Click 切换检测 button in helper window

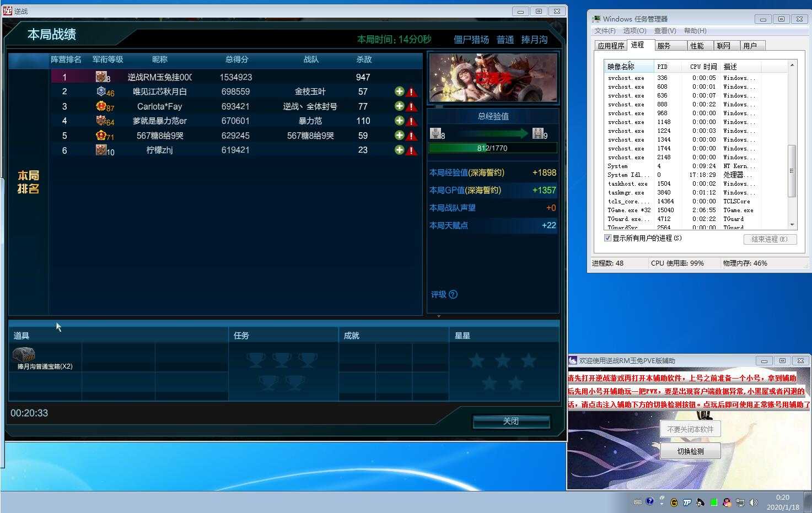click(x=690, y=451)
